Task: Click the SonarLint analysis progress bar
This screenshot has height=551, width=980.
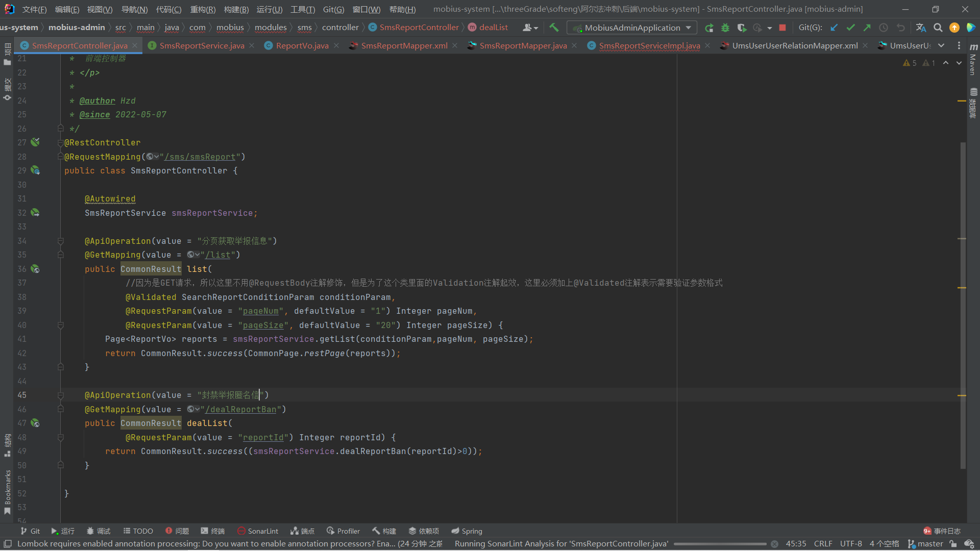Action: (720, 544)
